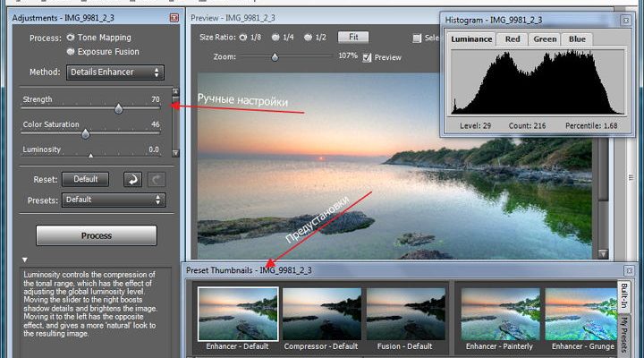Choose the Exposure Fusion radio button
This screenshot has height=358, width=644.
[x=72, y=52]
